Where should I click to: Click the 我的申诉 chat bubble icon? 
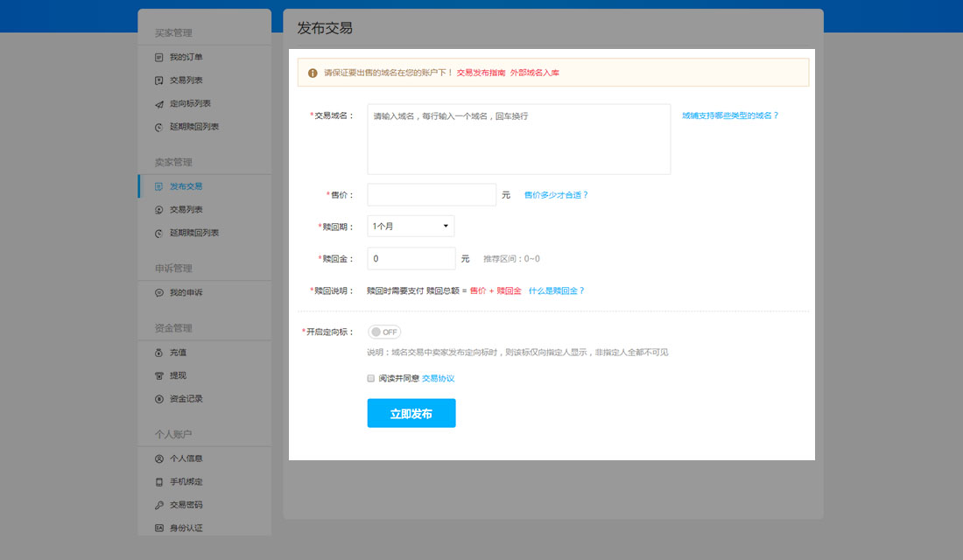point(159,293)
